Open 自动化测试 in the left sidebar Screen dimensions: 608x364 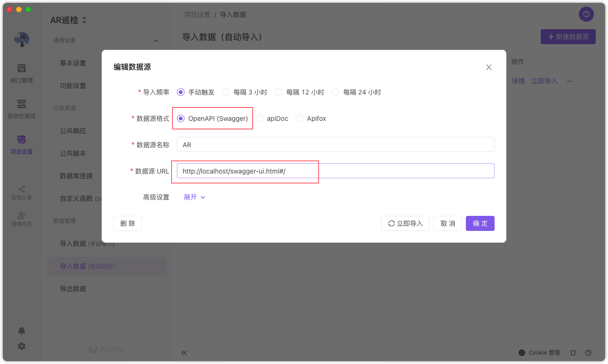[22, 109]
